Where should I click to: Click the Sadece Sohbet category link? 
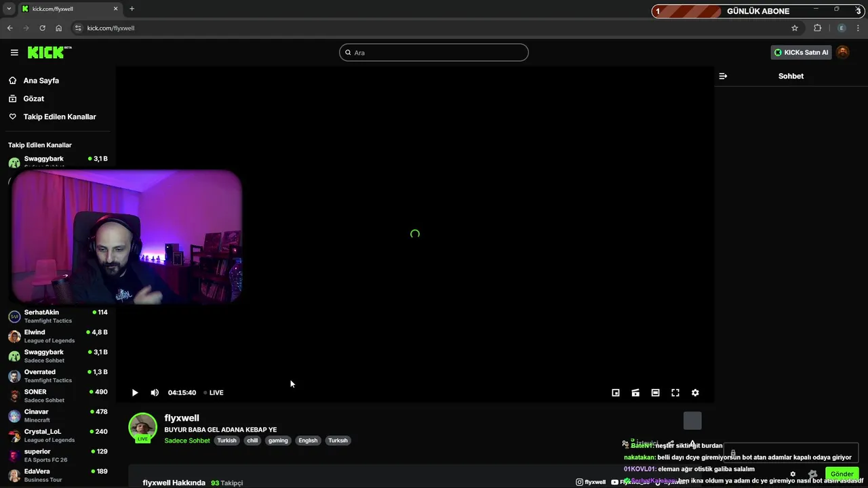(187, 441)
